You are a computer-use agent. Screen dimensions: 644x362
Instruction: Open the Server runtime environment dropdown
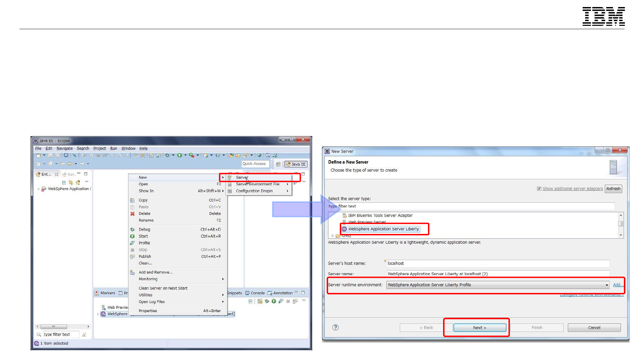coord(606,285)
